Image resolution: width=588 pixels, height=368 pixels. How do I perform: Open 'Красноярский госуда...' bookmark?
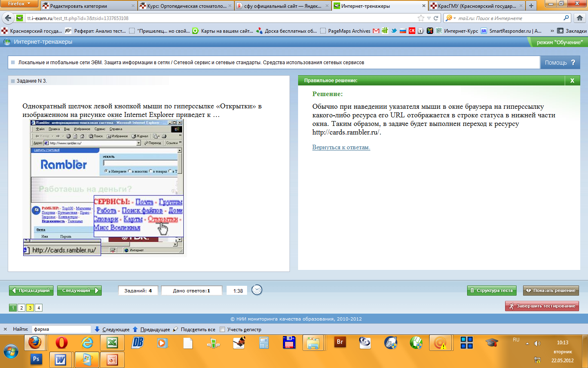[x=32, y=31]
